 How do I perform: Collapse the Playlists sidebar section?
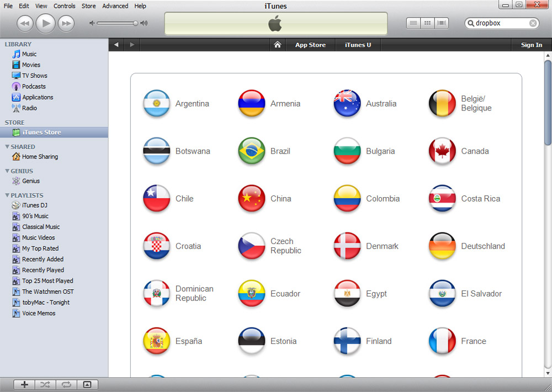7,195
